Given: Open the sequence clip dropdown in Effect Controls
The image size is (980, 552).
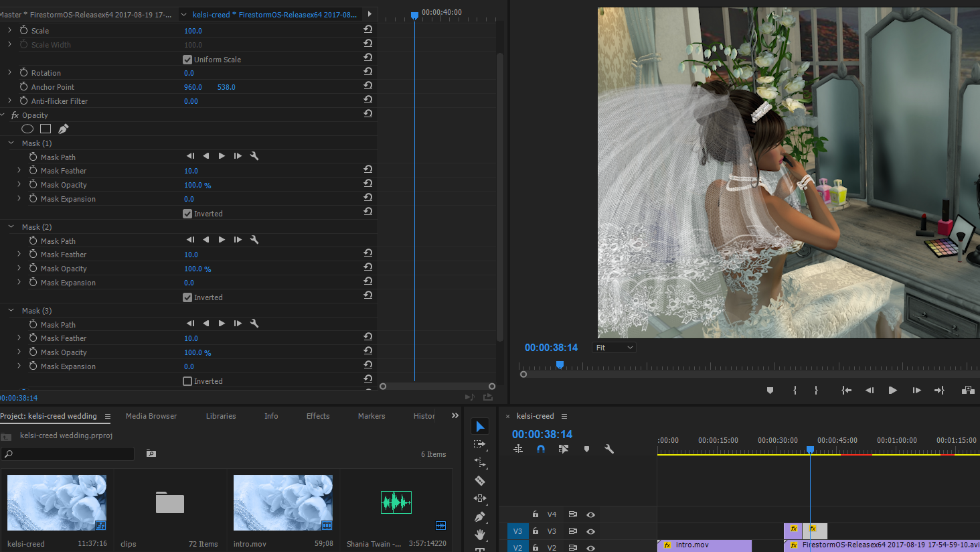Looking at the screenshot, I should click(183, 14).
